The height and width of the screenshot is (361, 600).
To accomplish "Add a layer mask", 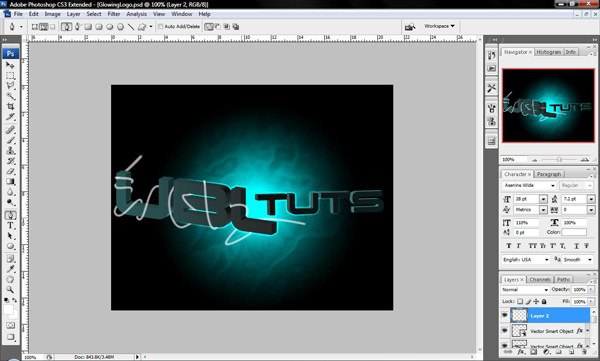I will (x=533, y=351).
